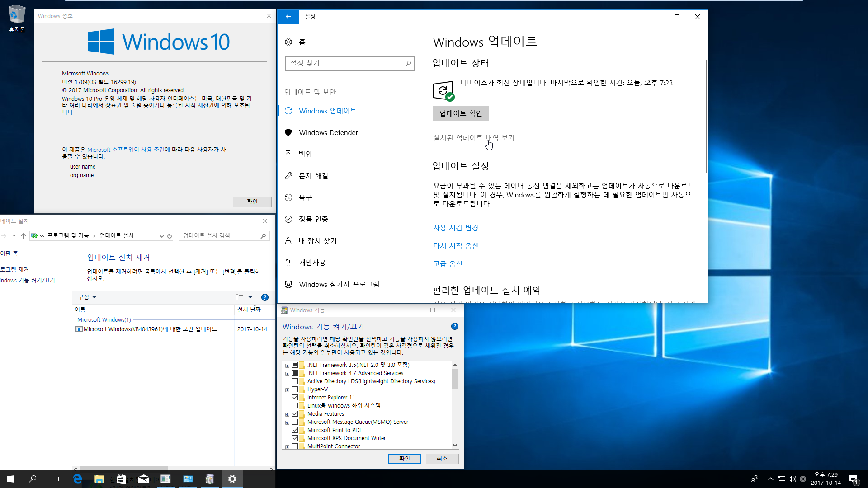This screenshot has height=488, width=868.
Task: Enable Microsoft Message Queue (MSMQ) Server checkbox
Action: click(295, 422)
